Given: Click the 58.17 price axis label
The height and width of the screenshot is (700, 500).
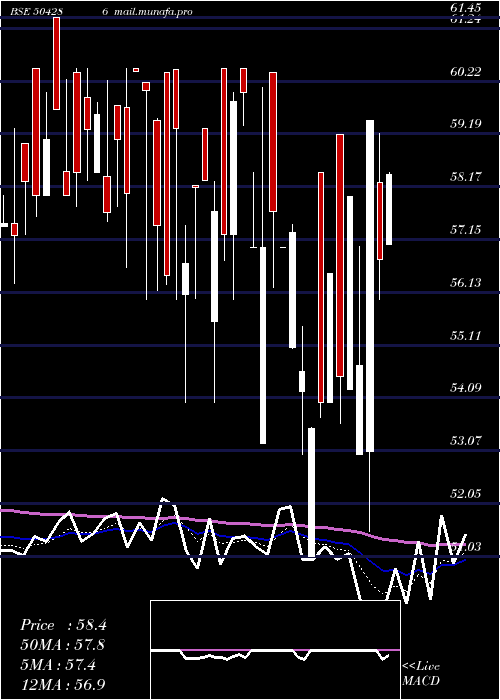Looking at the screenshot, I should (466, 177).
